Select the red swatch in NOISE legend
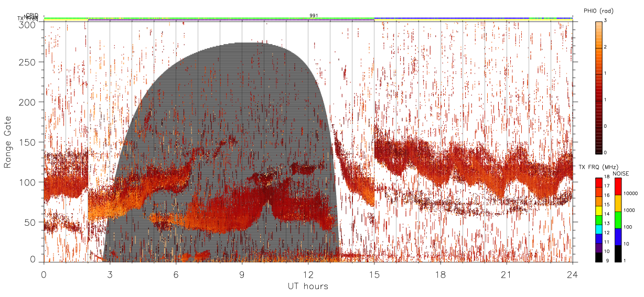 [617, 186]
